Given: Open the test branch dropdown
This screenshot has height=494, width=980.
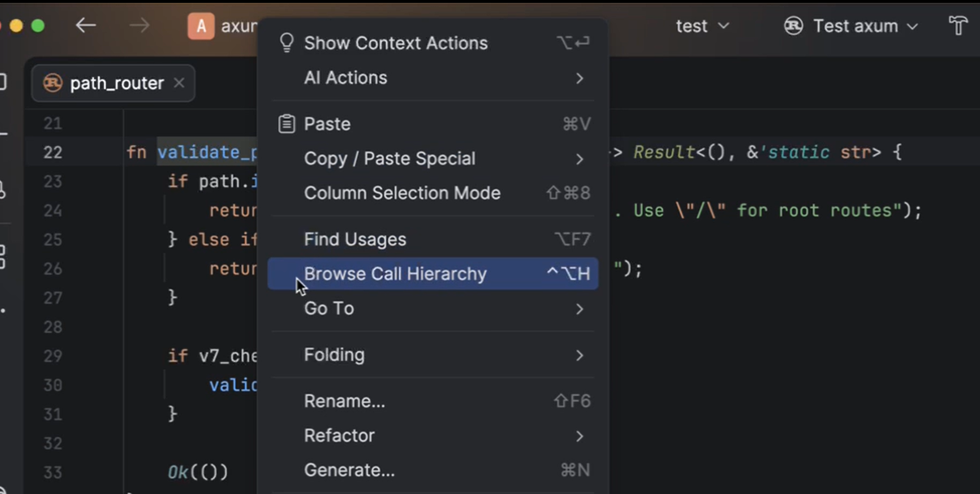Looking at the screenshot, I should point(702,26).
